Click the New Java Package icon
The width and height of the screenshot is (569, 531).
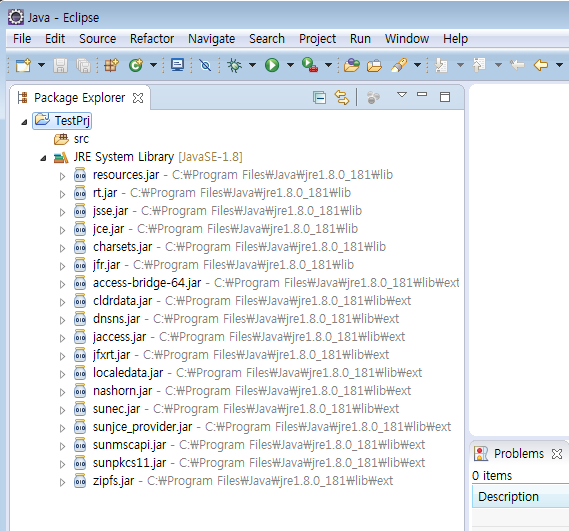(x=111, y=65)
